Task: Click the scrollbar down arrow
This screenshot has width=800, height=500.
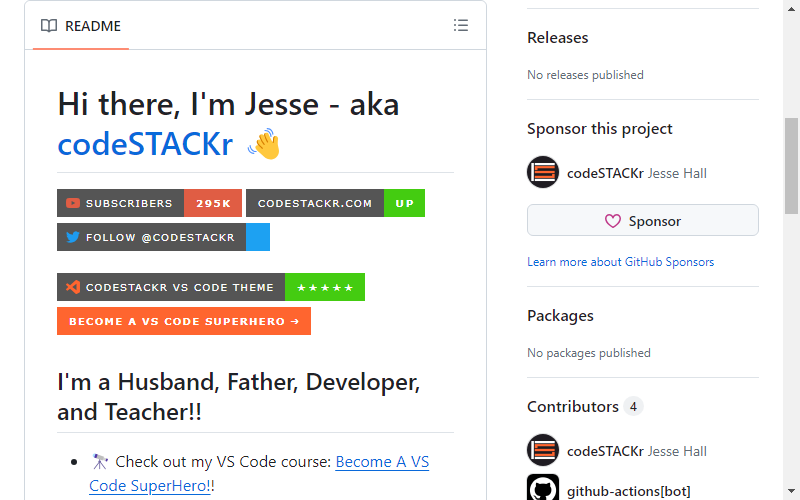Action: [x=791, y=491]
